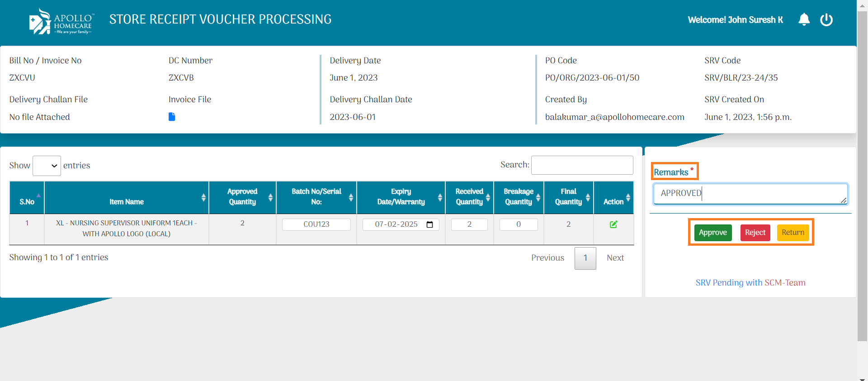Sort by Approved Quantity column header

pyautogui.click(x=242, y=197)
